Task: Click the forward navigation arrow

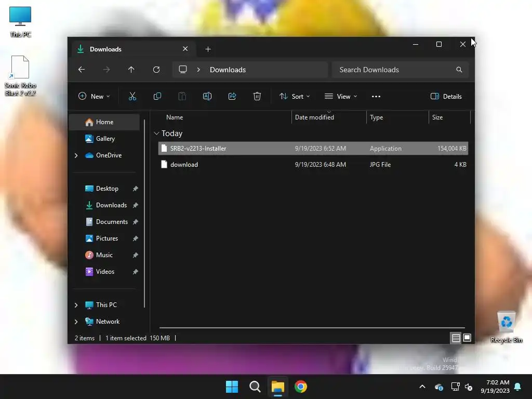Action: 107,70
